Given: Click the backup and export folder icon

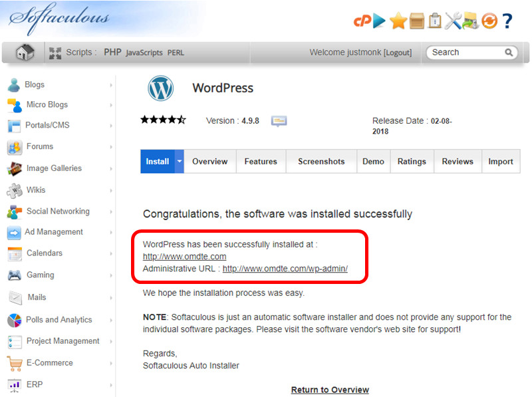Looking at the screenshot, I should (471, 21).
